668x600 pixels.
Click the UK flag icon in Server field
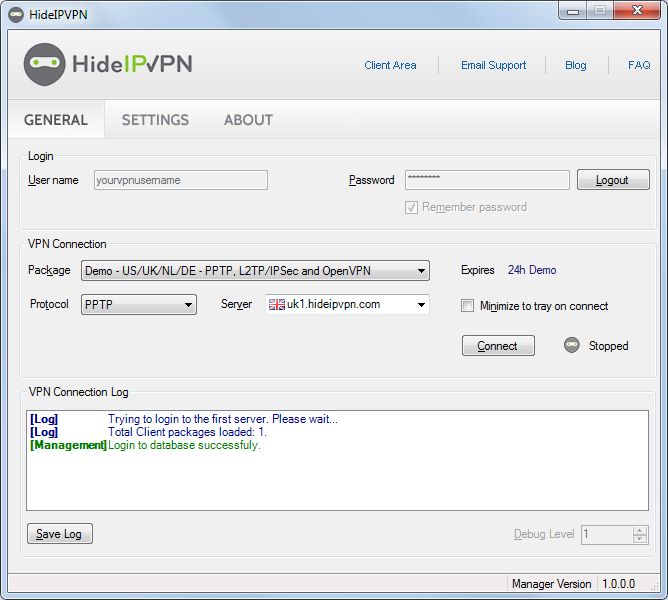[277, 305]
